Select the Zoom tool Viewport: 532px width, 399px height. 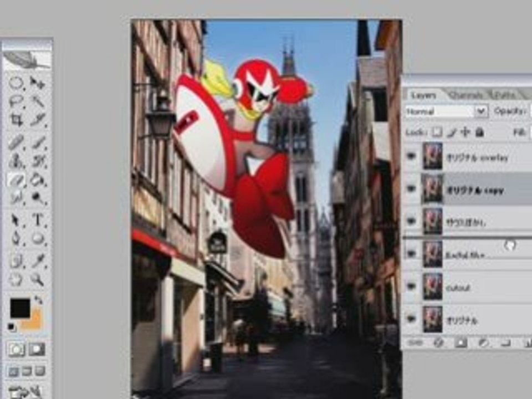point(37,279)
